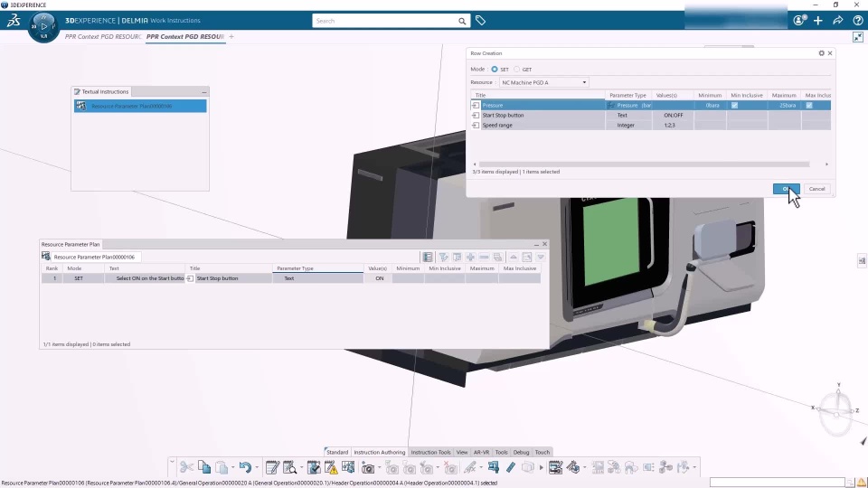
Task: Click the camera capture icon in bottom toolbar
Action: pos(368,468)
